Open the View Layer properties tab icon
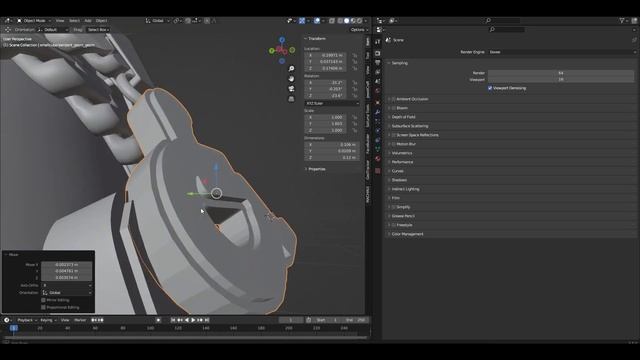 [378, 72]
